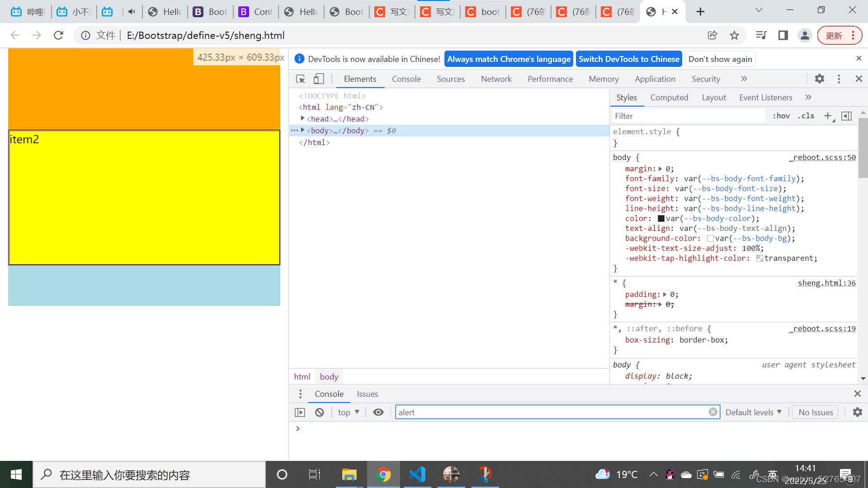The width and height of the screenshot is (868, 488).
Task: Open the Issues drawer tab
Action: click(x=368, y=394)
